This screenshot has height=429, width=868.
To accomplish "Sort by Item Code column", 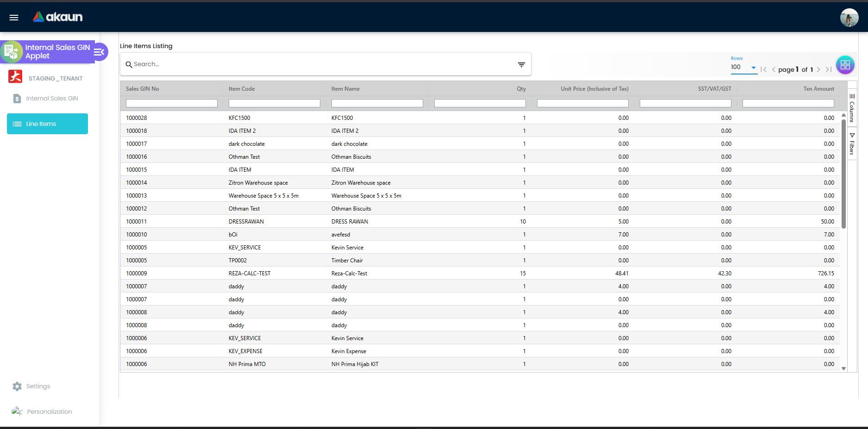I will click(x=242, y=89).
